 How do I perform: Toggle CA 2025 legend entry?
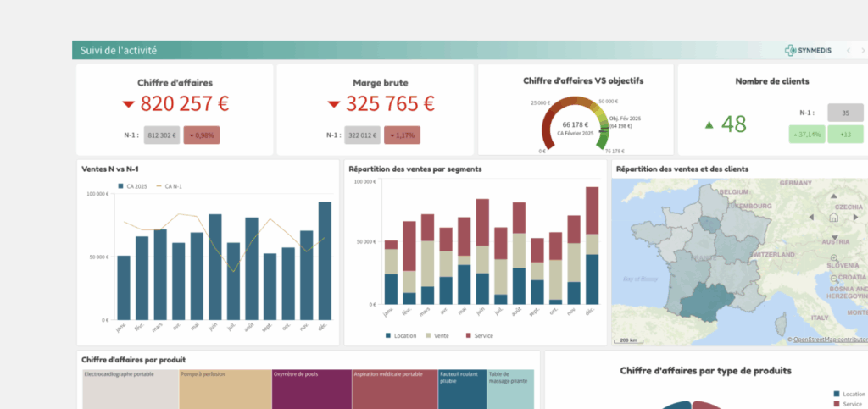(x=133, y=186)
